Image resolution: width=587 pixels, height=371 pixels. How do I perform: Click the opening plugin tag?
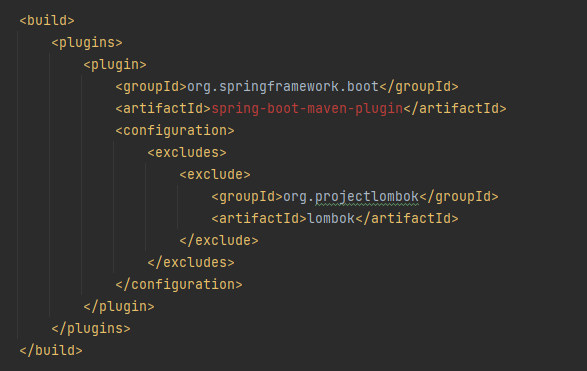(x=115, y=65)
